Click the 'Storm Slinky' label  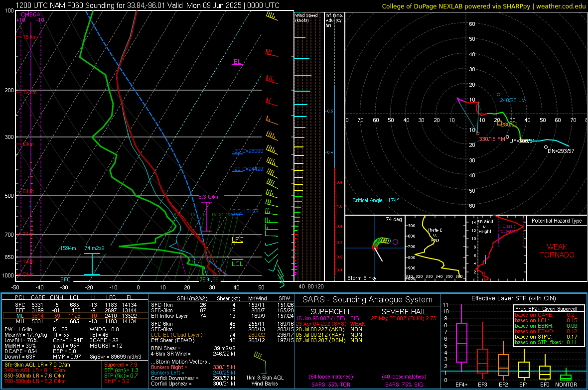(362, 278)
